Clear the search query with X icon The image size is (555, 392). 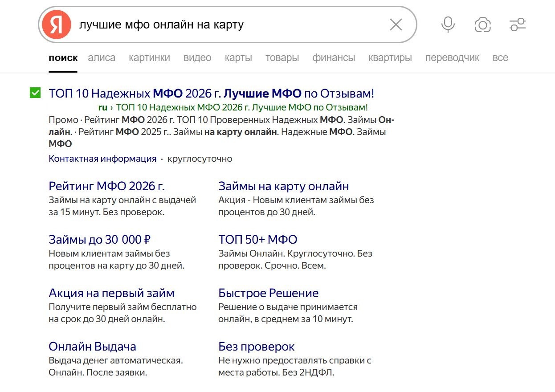pos(396,24)
